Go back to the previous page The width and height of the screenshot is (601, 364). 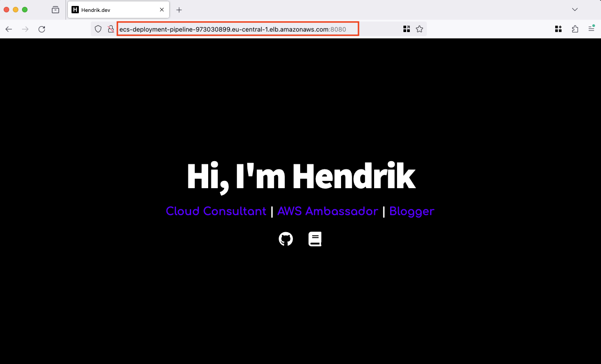pos(9,29)
